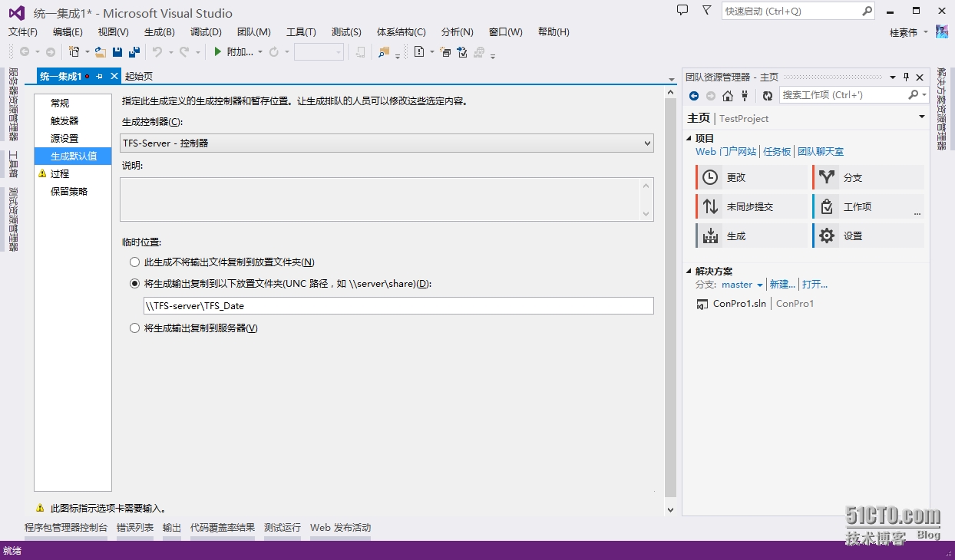Open the solution configuration combo box
Viewport: 955px width, 560px height.
(x=319, y=51)
